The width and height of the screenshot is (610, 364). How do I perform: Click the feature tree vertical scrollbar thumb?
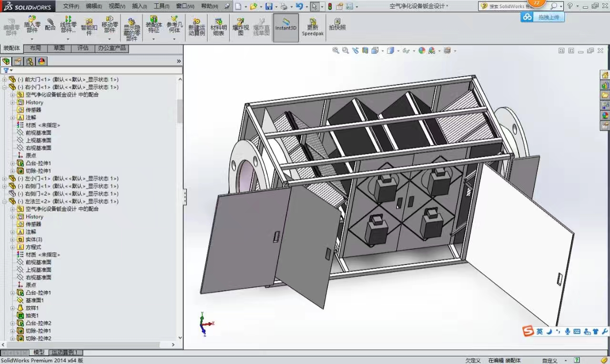180,111
